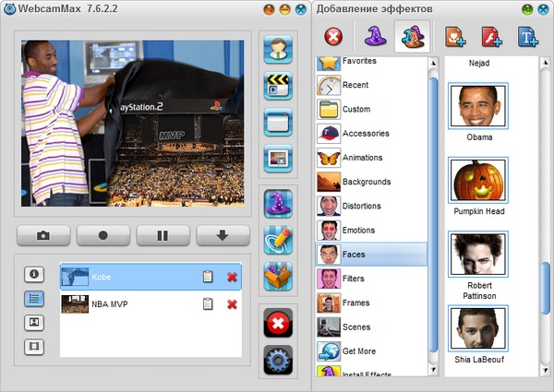The height and width of the screenshot is (392, 554).
Task: Open the snapshot gallery icon
Action: point(34,323)
